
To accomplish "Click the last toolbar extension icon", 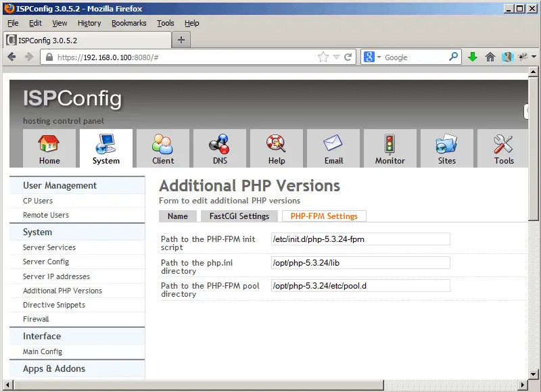I will click(523, 57).
